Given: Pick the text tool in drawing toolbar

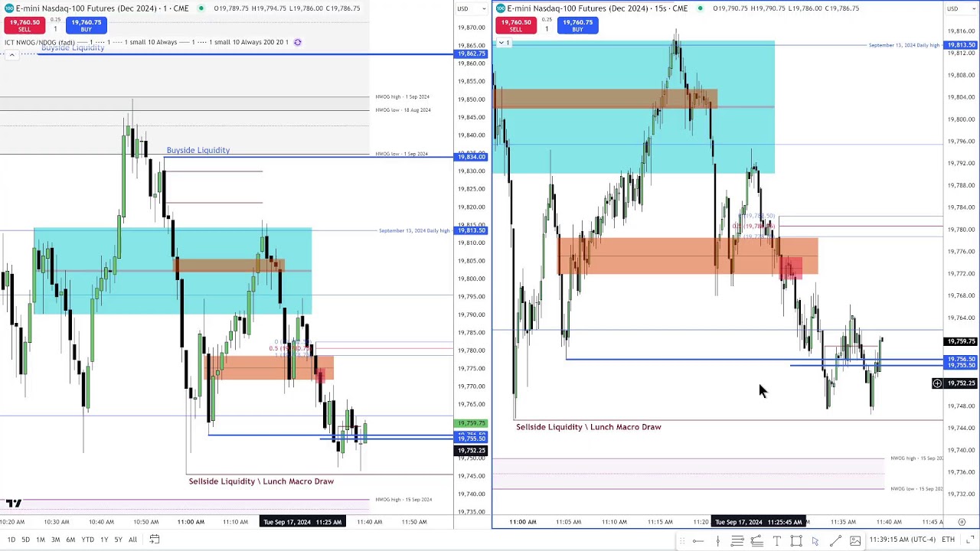Looking at the screenshot, I should click(x=776, y=541).
